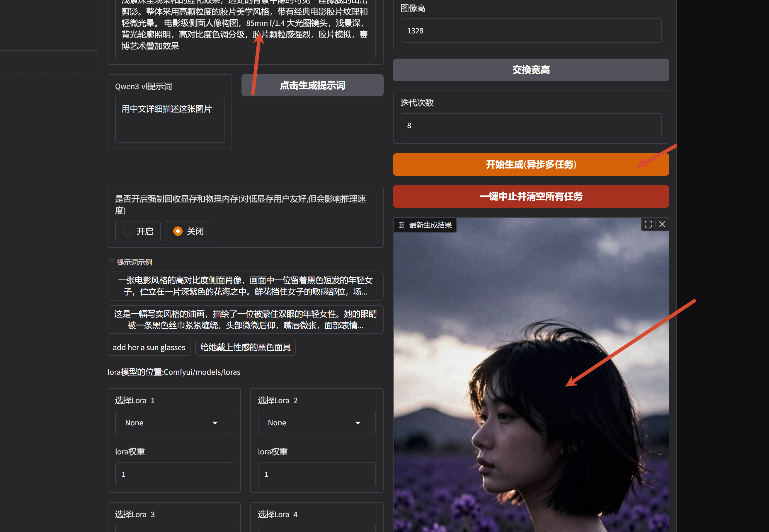Click the 迭代次数 label

[x=417, y=103]
